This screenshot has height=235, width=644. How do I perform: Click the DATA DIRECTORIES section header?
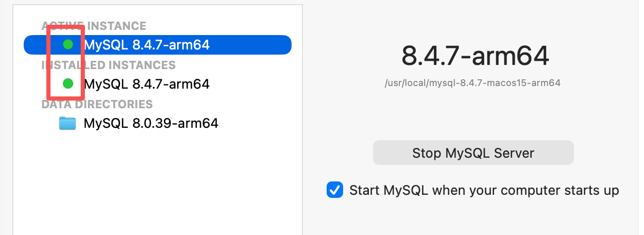[97, 104]
